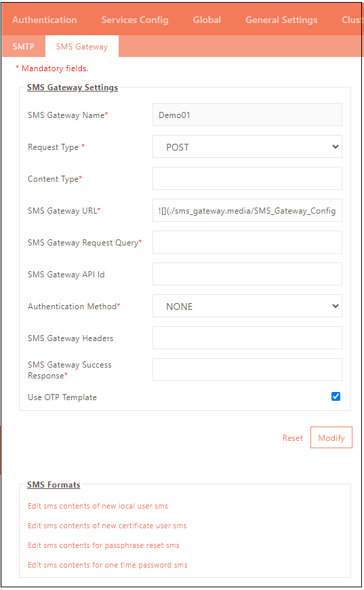This screenshot has width=364, height=590.
Task: Edit one time password sms contents
Action: (x=108, y=565)
